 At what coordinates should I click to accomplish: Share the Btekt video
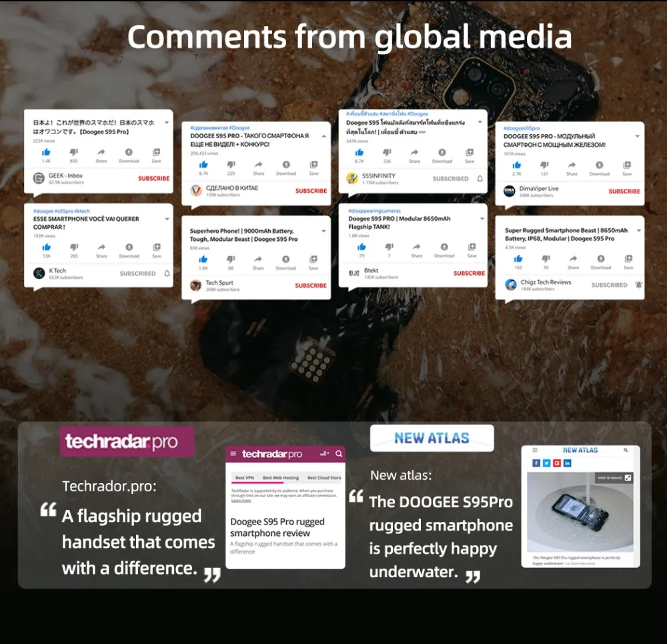pyautogui.click(x=417, y=247)
